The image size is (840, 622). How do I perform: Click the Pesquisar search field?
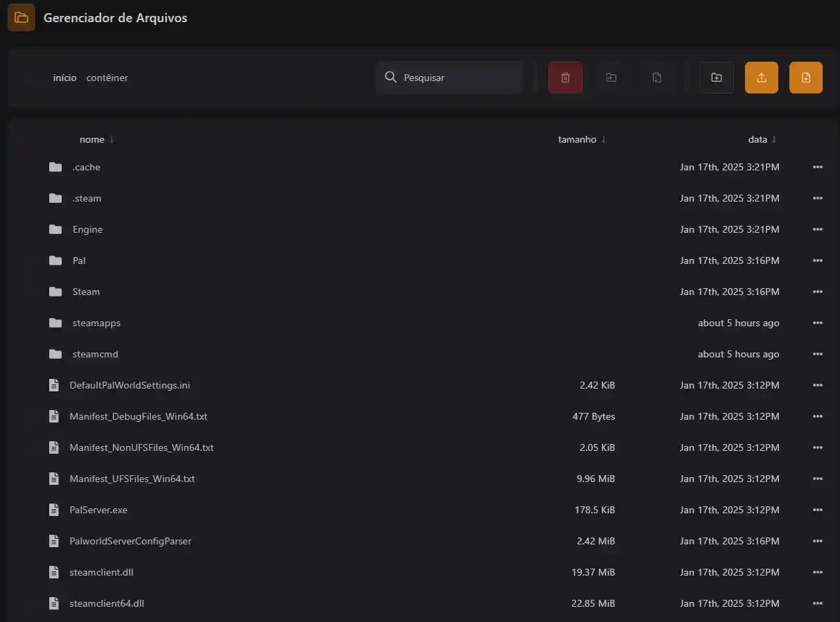(457, 78)
